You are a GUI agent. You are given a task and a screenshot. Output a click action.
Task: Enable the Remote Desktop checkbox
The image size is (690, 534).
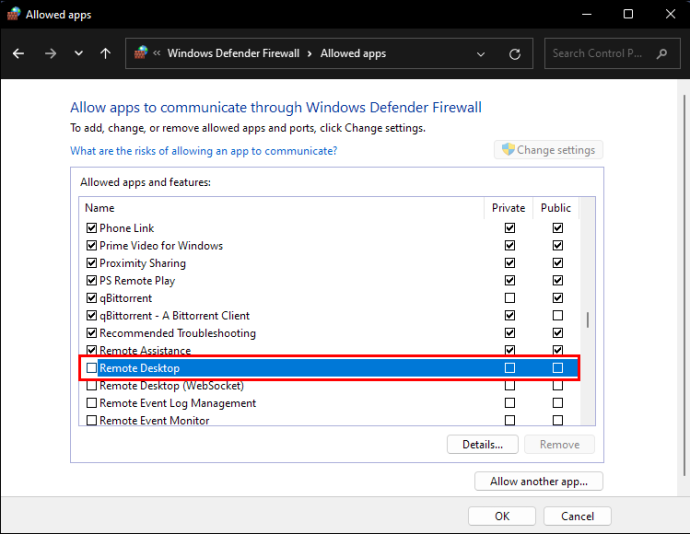(x=92, y=368)
